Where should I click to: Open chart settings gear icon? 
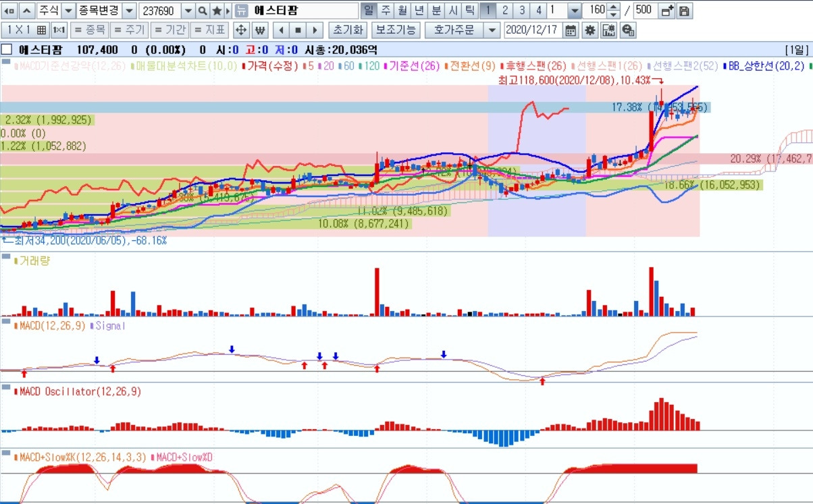pyautogui.click(x=590, y=30)
